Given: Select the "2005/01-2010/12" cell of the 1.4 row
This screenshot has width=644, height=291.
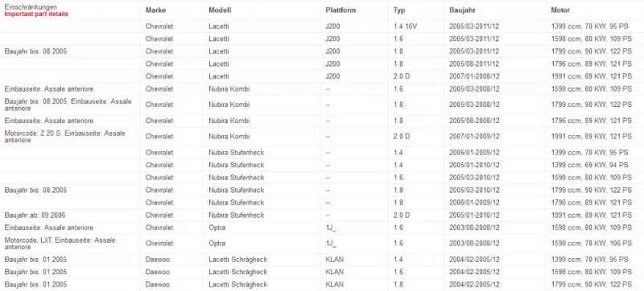Looking at the screenshot, I should point(474,165).
